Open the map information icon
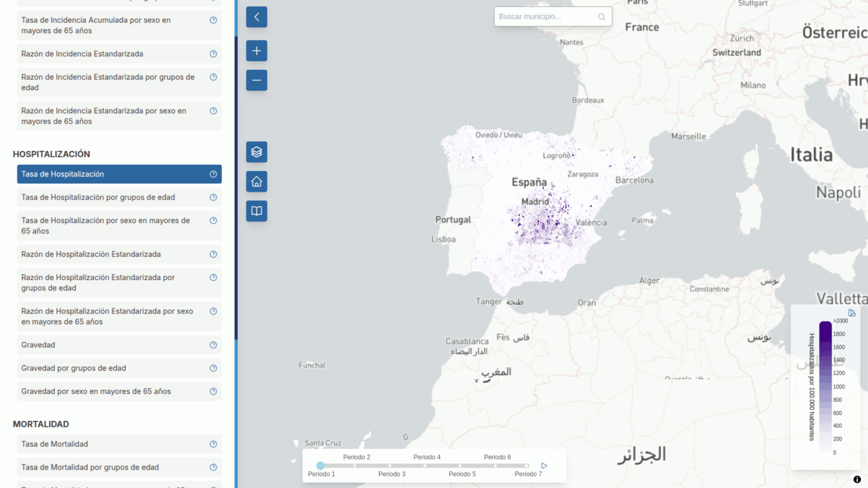Screen dimensions: 868x488 tap(857, 479)
